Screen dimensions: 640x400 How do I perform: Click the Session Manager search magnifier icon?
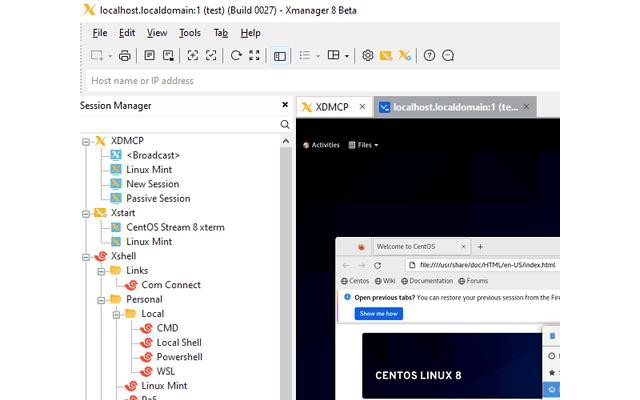click(x=285, y=124)
